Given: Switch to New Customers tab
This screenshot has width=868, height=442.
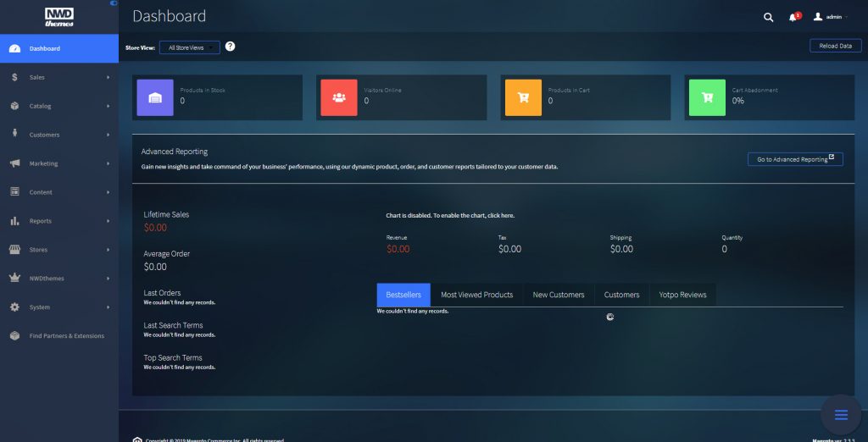Looking at the screenshot, I should (559, 295).
